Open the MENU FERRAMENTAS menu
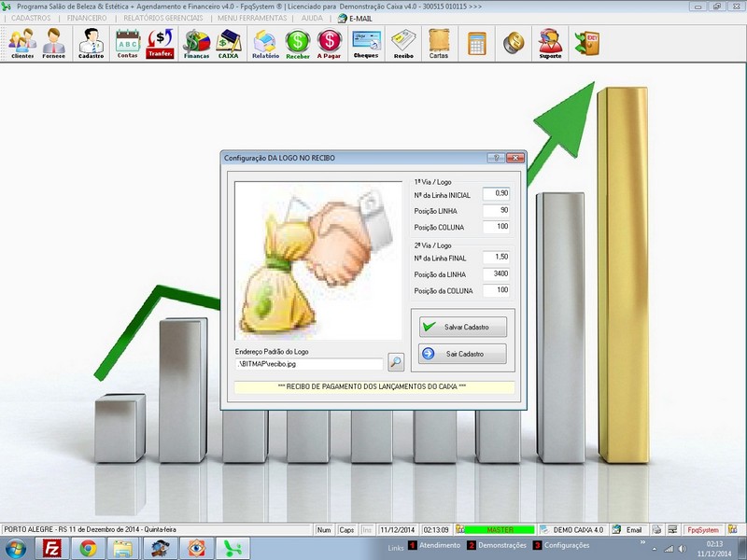 point(252,18)
